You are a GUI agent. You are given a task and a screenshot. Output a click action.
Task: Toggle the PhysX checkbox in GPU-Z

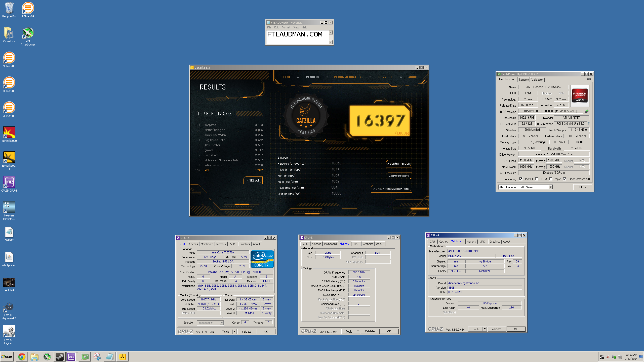tap(551, 179)
